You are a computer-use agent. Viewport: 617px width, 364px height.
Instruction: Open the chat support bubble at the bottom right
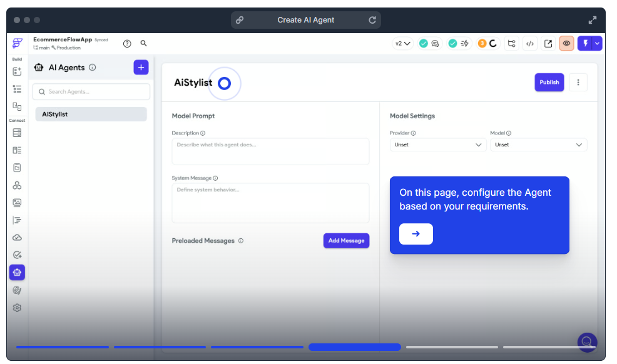point(587,342)
